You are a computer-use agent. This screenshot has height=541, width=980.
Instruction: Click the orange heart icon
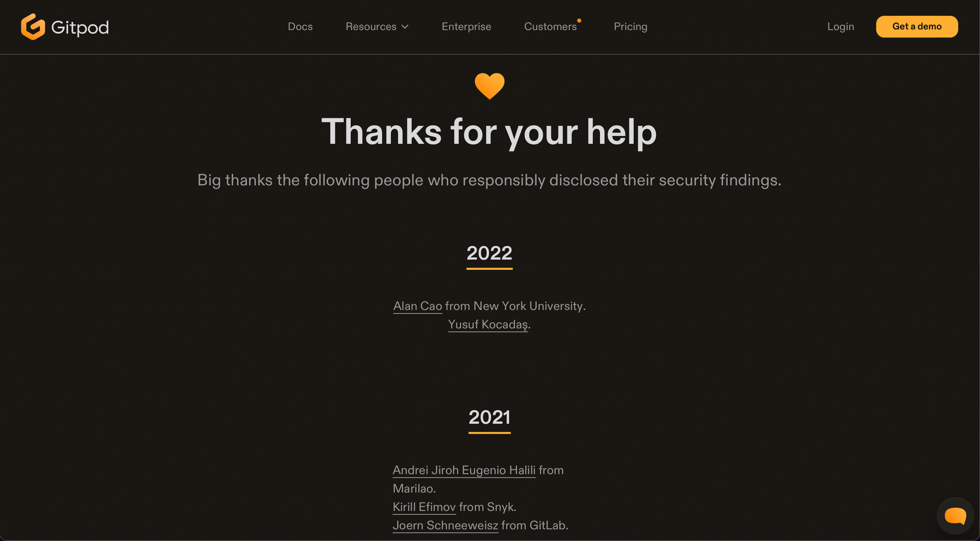click(x=489, y=86)
